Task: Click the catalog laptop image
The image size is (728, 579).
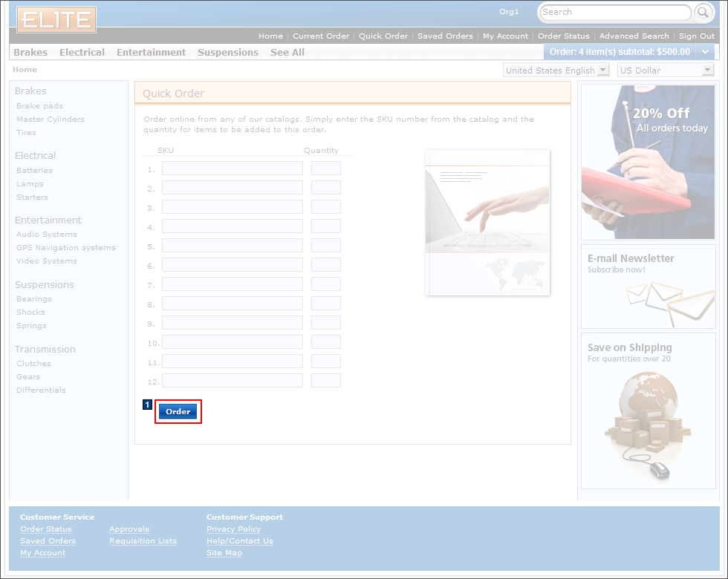Action: tap(487, 223)
